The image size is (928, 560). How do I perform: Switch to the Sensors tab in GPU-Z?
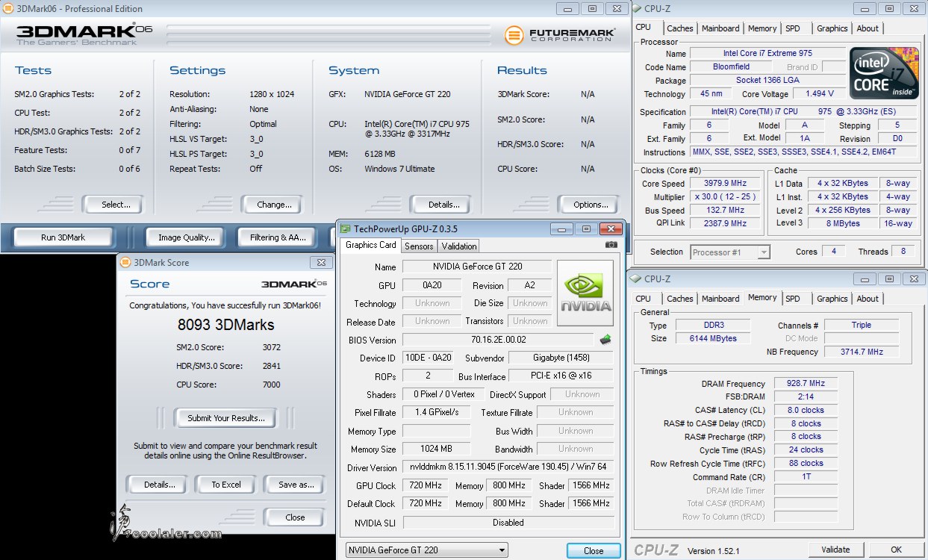pyautogui.click(x=419, y=246)
